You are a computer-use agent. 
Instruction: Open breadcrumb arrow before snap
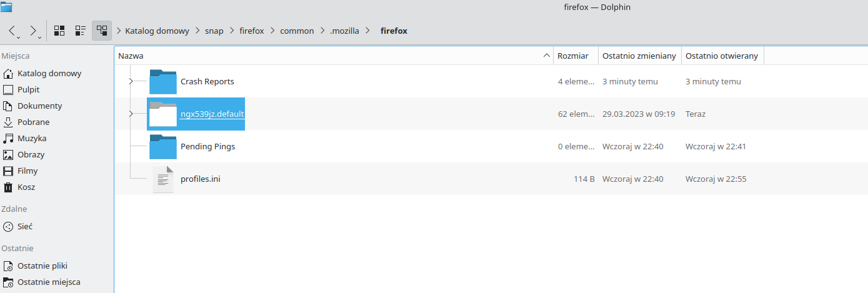(197, 30)
